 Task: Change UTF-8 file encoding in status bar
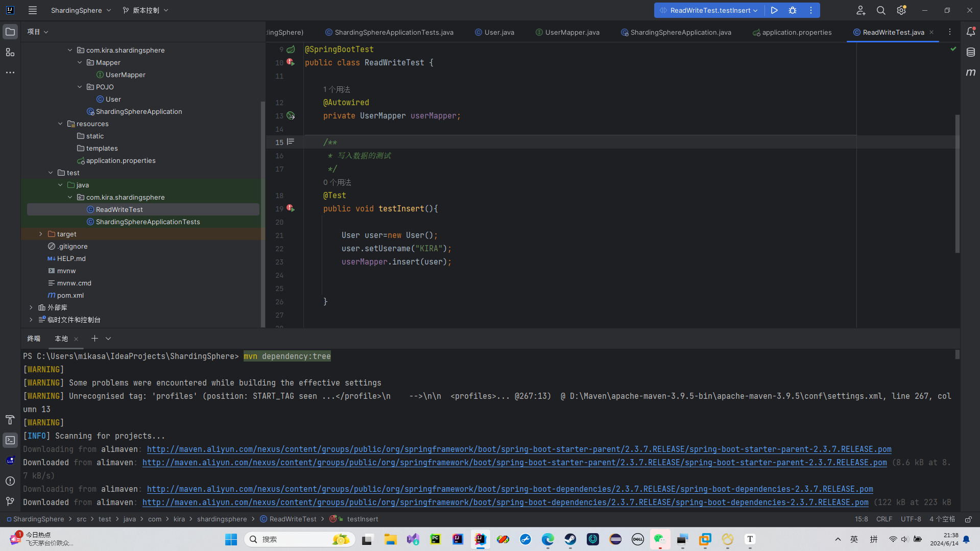pyautogui.click(x=911, y=519)
